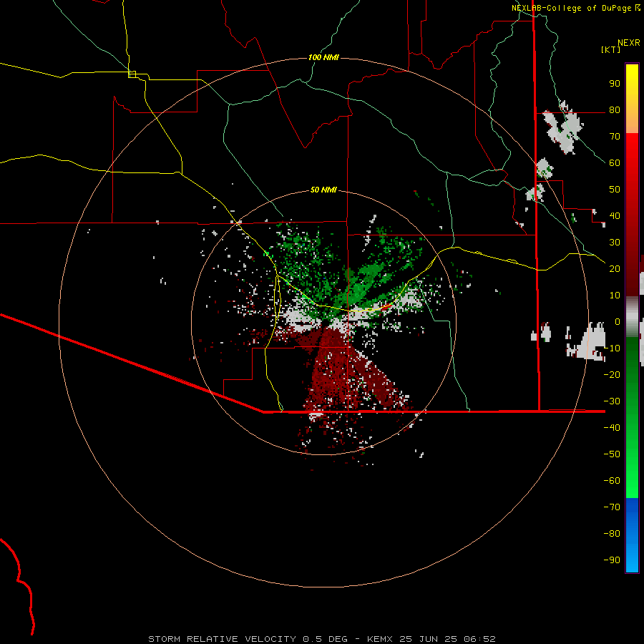Select the 60 value on velocity scale
Viewport: 644px width, 644px height.
click(x=615, y=163)
